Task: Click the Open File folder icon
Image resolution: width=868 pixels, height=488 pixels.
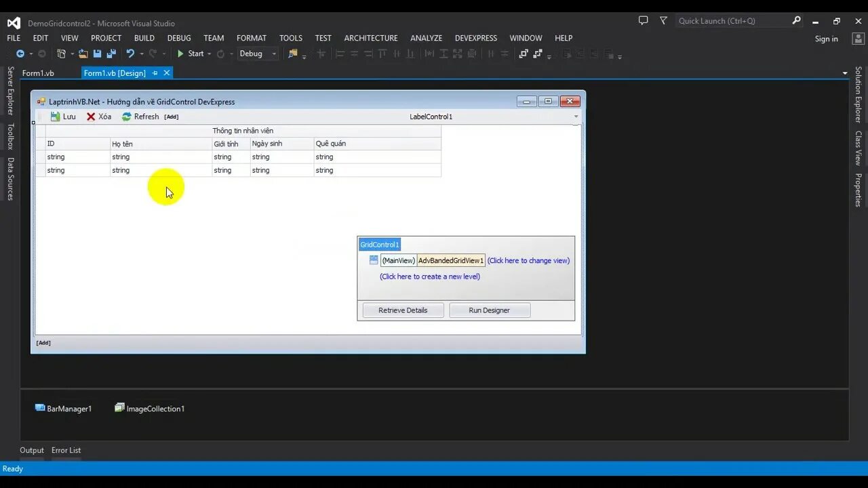Action: pos(83,54)
